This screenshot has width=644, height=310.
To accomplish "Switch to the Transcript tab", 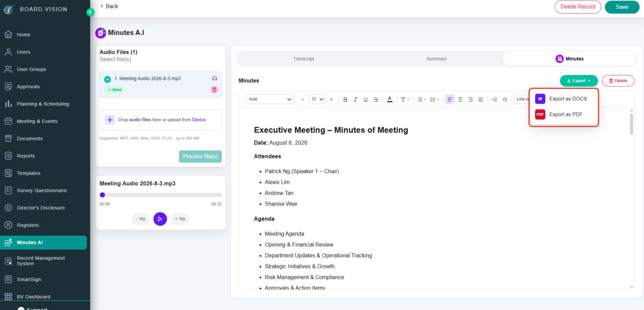I will tap(303, 59).
